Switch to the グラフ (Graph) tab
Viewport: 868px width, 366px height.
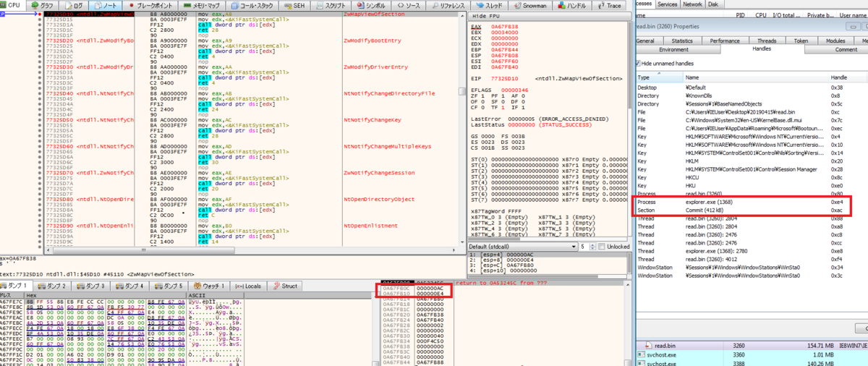pyautogui.click(x=43, y=5)
